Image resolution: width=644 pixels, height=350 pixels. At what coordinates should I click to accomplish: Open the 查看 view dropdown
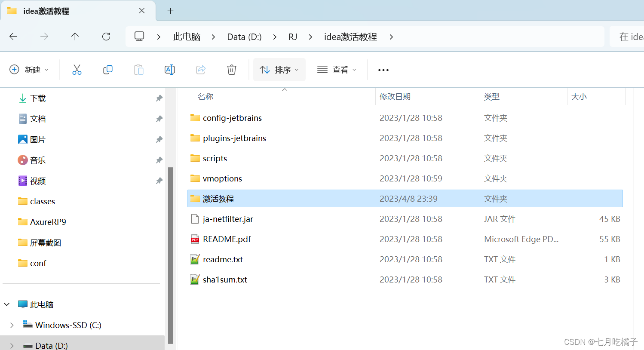click(337, 70)
